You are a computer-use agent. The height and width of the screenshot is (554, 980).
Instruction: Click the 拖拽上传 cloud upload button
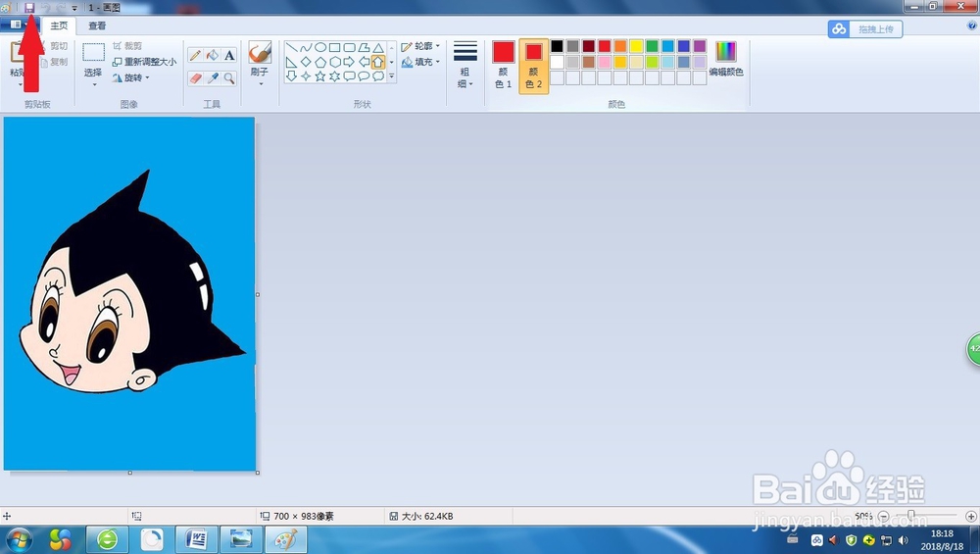point(865,28)
